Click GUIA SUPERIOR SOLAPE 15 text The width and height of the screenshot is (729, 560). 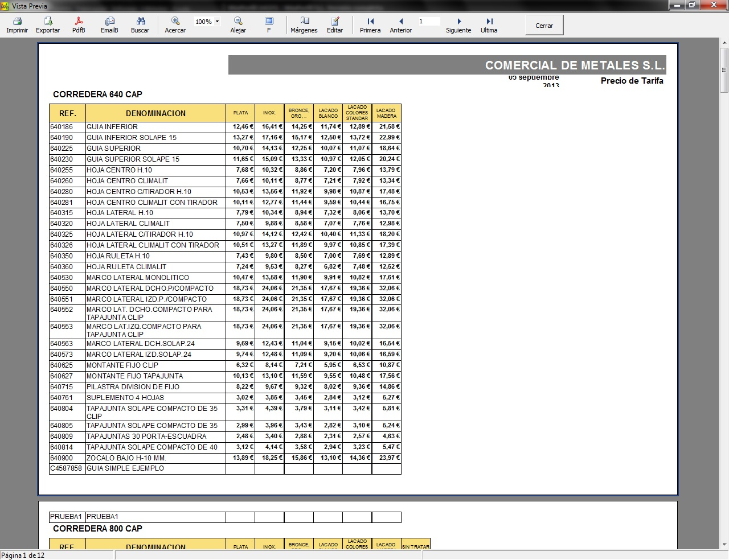coord(133,159)
